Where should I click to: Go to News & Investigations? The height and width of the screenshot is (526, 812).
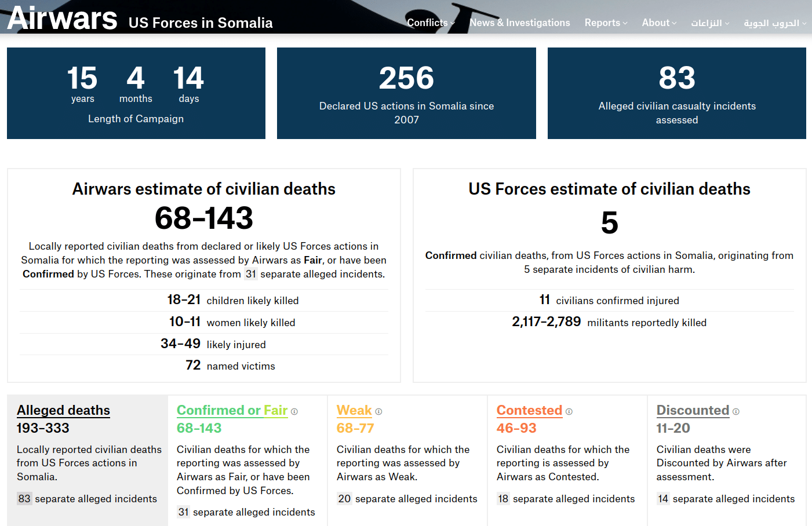click(519, 23)
